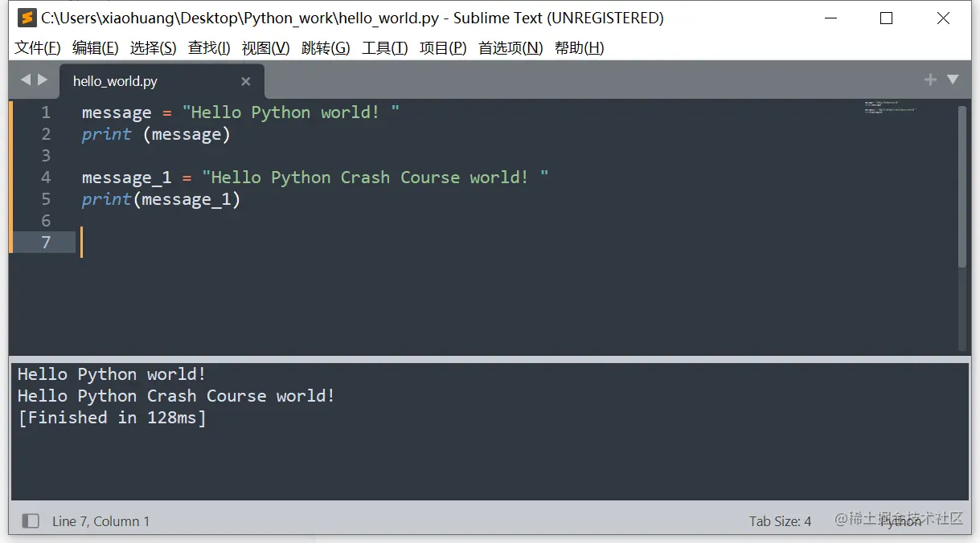Click line number 7 in the gutter
The width and height of the screenshot is (980, 543).
point(46,243)
